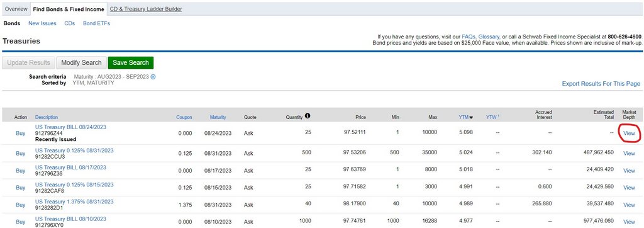This screenshot has height=228, width=644.
Task: Sort the table by YTW column
Action: pyautogui.click(x=492, y=117)
